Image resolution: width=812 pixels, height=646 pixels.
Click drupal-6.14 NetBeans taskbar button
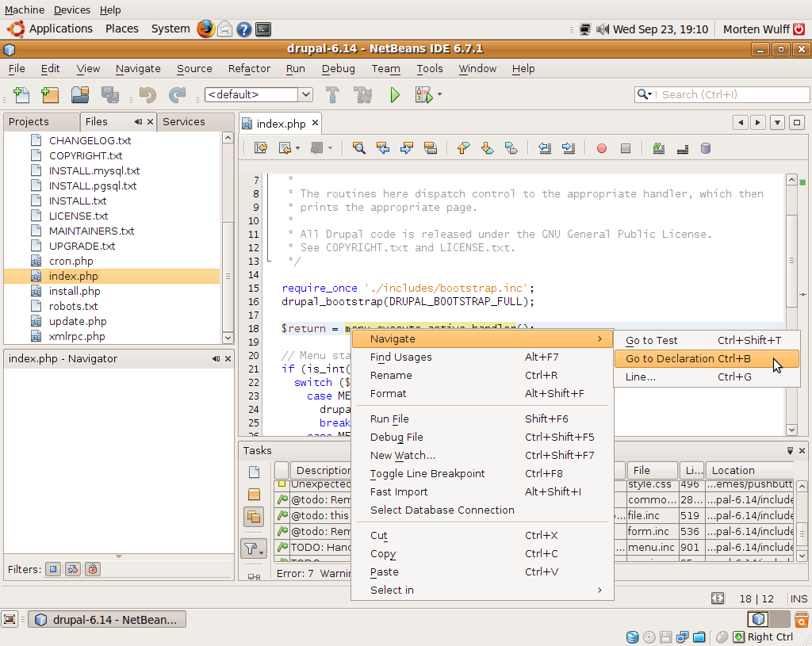click(x=107, y=620)
